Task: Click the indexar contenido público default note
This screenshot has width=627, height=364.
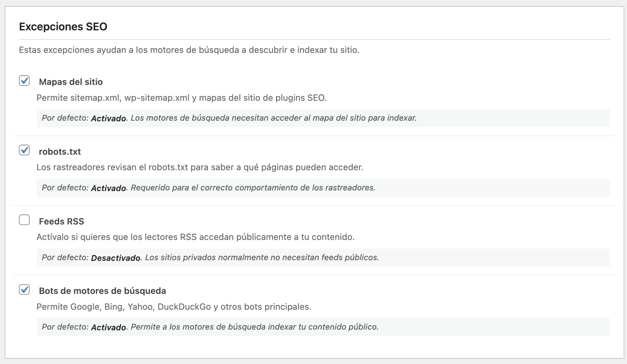Action: pos(210,327)
